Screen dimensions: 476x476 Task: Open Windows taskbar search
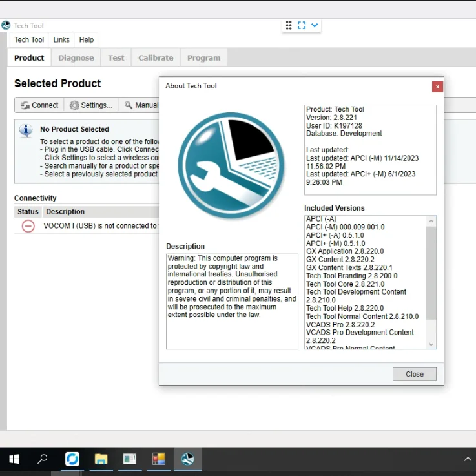(42, 459)
